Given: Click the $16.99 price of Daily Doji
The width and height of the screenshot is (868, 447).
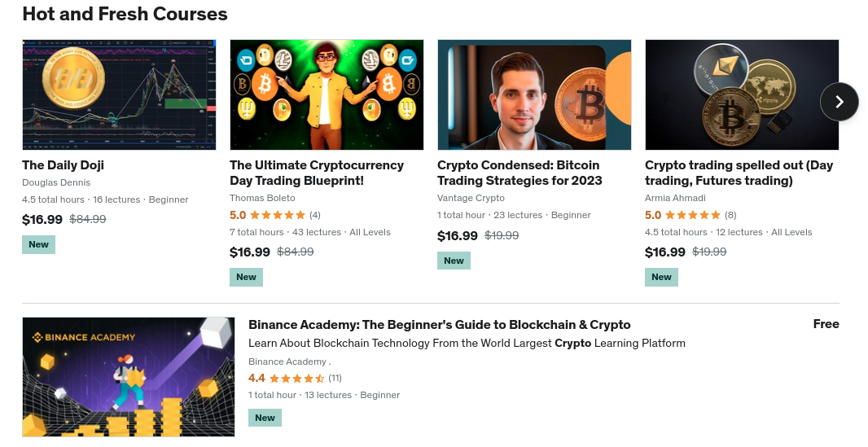Looking at the screenshot, I should 42,219.
